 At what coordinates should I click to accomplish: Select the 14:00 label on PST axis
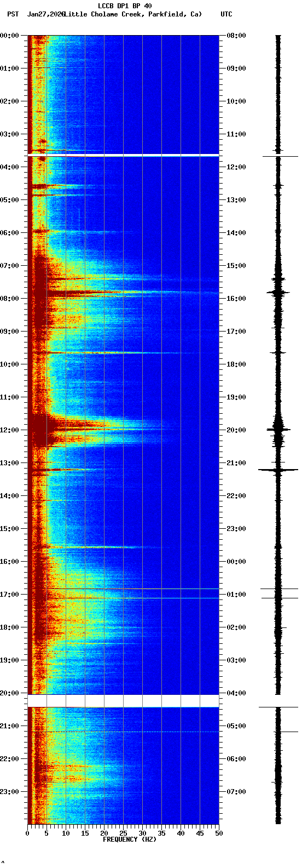pyautogui.click(x=9, y=496)
